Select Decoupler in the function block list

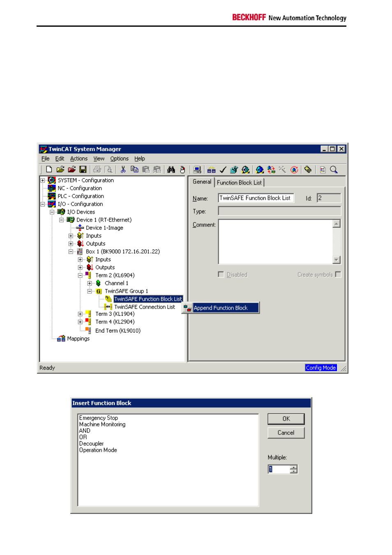[91, 444]
